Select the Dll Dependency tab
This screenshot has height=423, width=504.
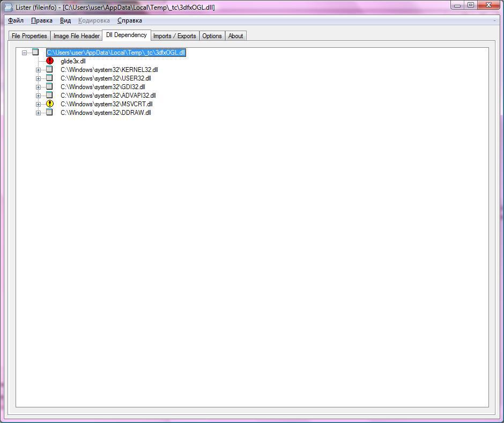point(127,35)
